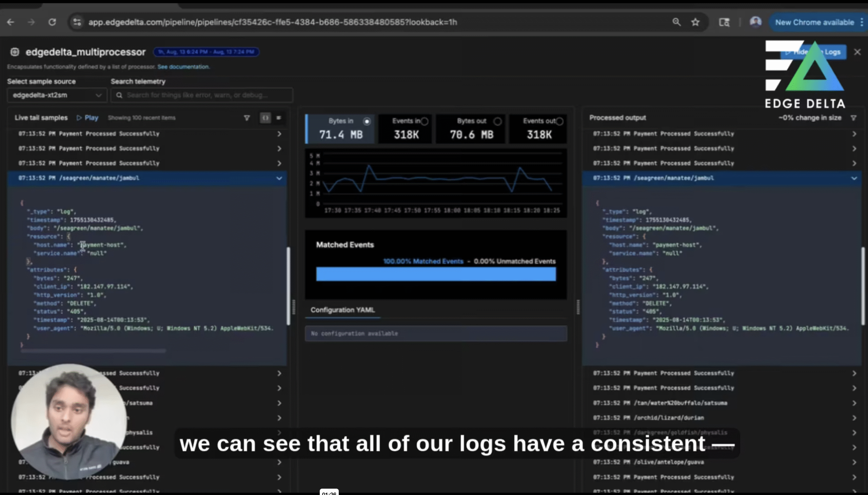868x495 pixels.
Task: Click the bookmark star in the address bar
Action: pyautogui.click(x=695, y=22)
